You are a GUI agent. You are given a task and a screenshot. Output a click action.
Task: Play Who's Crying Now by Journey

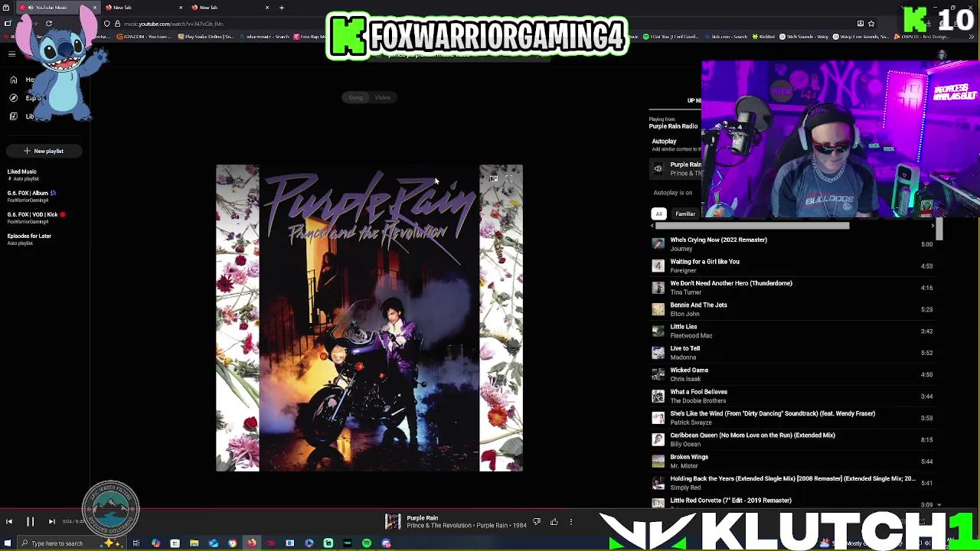[792, 244]
